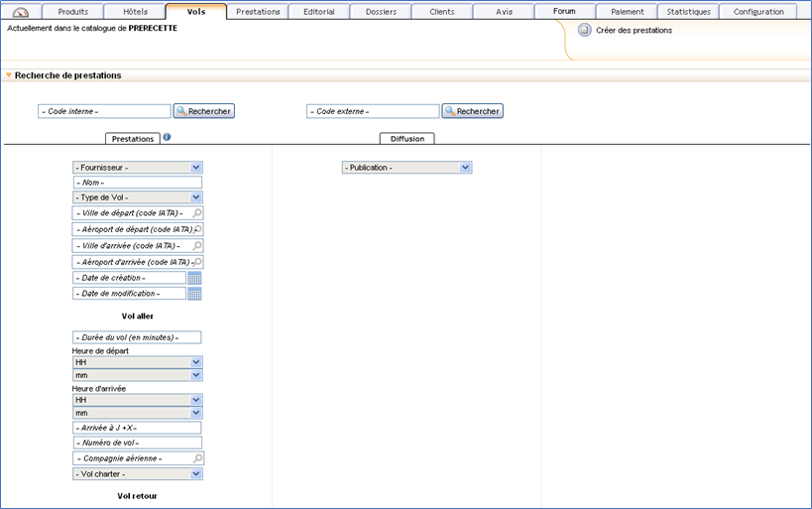Click magnifier in Compagnie aérienne field
This screenshot has width=812, height=509.
coord(197,458)
